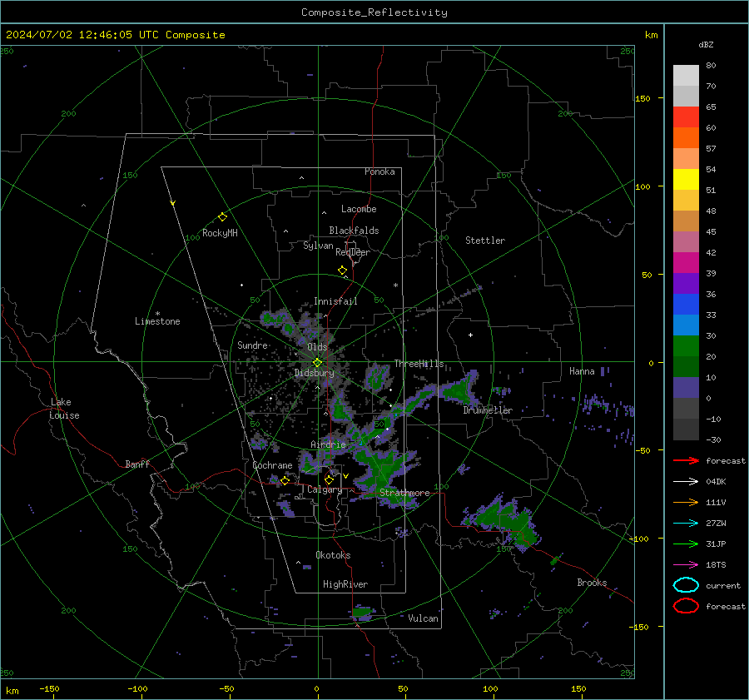
Task: Click the red forecast ellipse icon
Action: pyautogui.click(x=686, y=606)
